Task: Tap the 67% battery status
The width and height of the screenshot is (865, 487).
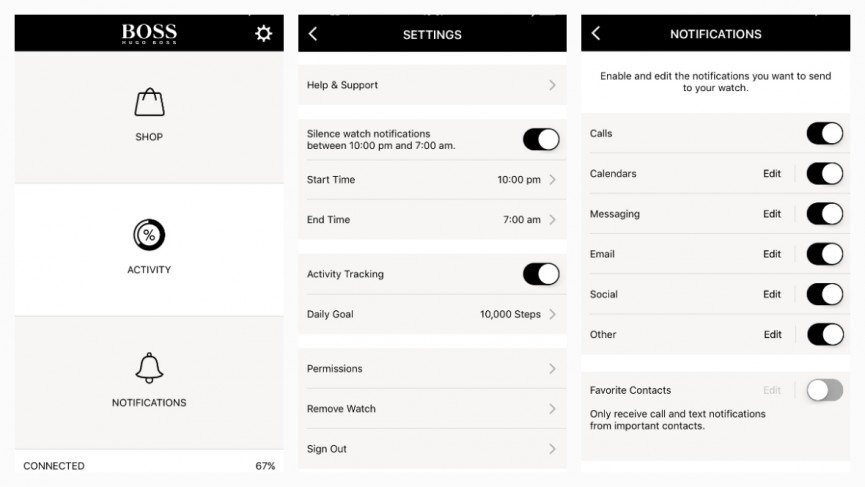Action: point(265,466)
